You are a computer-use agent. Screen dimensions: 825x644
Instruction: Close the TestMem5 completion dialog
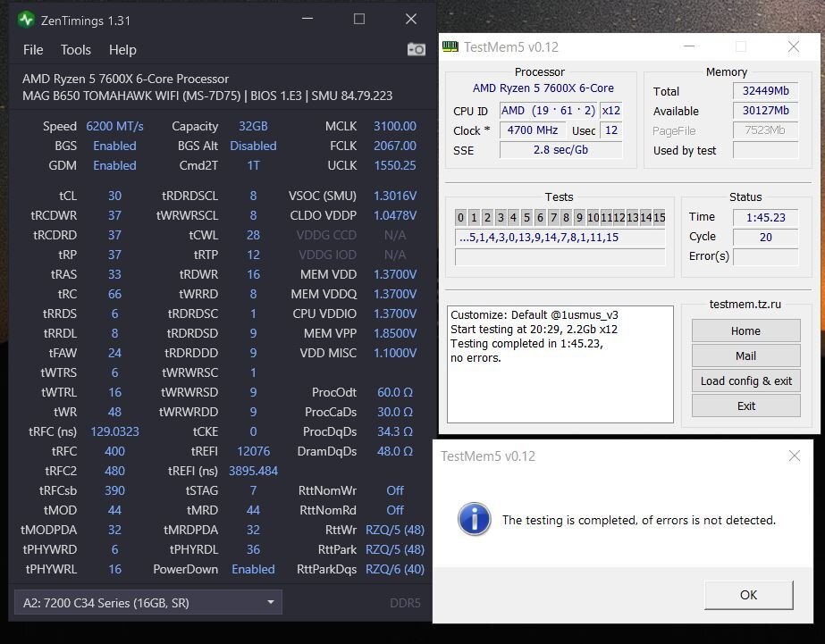click(x=795, y=456)
